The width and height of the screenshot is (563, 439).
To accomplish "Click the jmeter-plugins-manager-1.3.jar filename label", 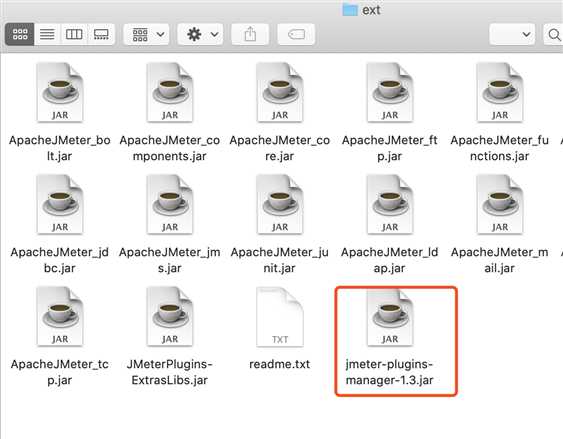I will [x=390, y=372].
